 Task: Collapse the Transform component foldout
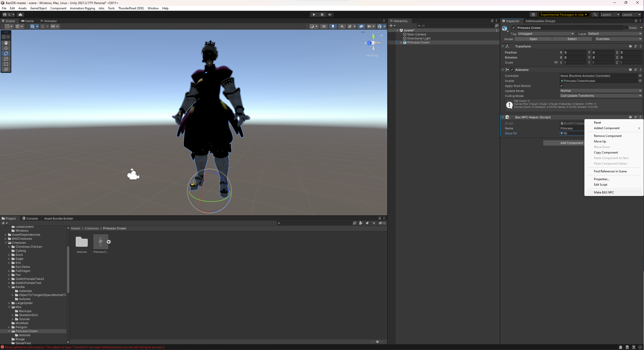click(503, 46)
